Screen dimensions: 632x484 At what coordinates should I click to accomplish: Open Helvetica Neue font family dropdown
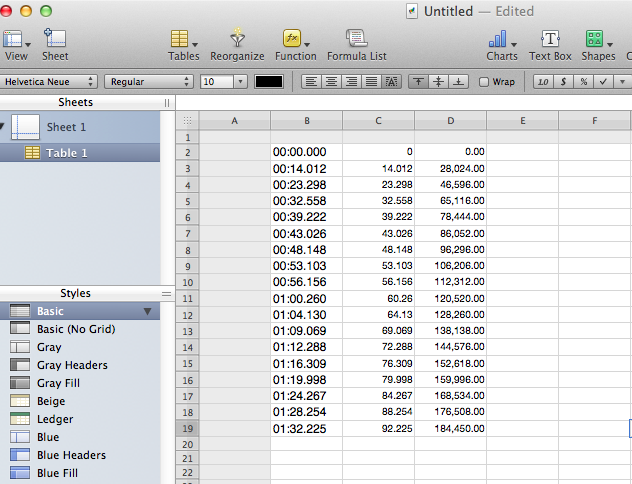[x=48, y=82]
